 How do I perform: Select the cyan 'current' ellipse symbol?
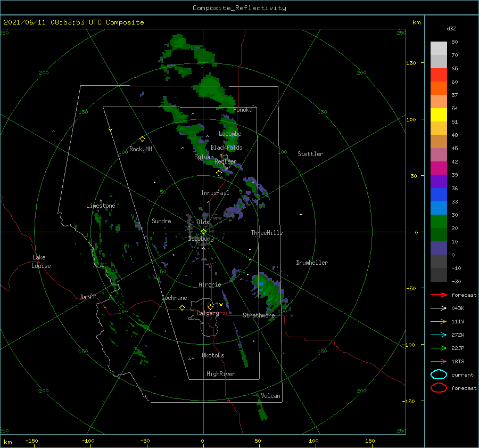[x=439, y=374]
